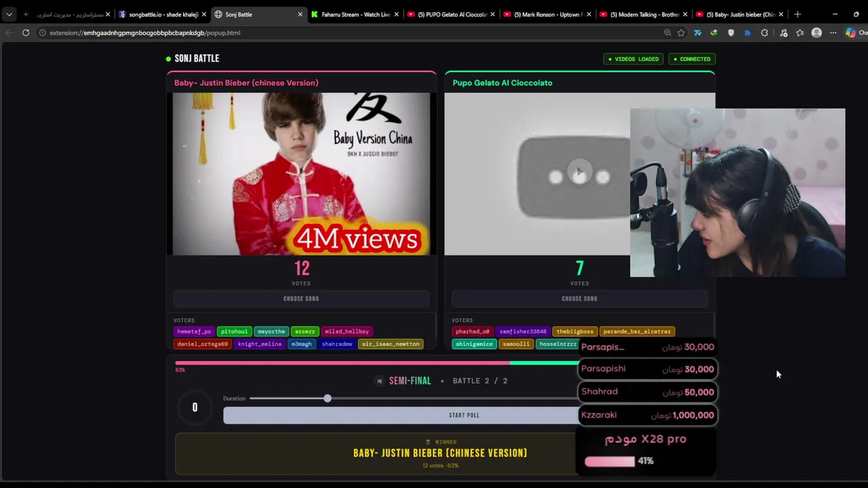Select voter chip thebiigboss

click(x=575, y=331)
